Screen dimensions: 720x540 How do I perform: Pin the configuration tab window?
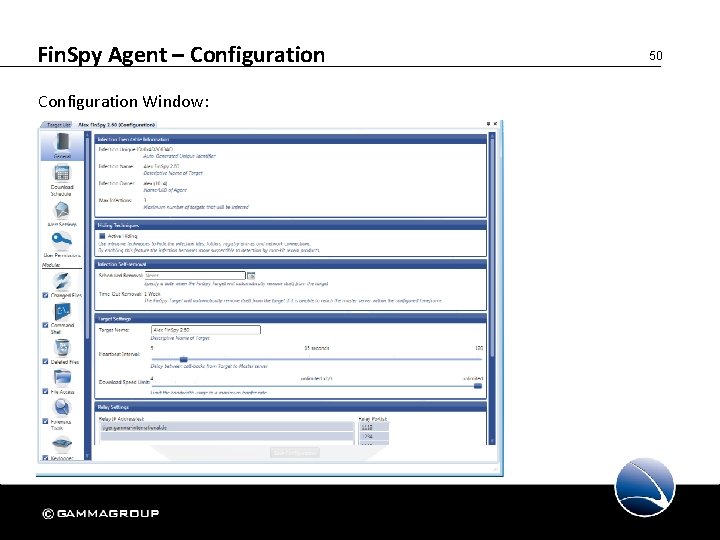tap(489, 124)
